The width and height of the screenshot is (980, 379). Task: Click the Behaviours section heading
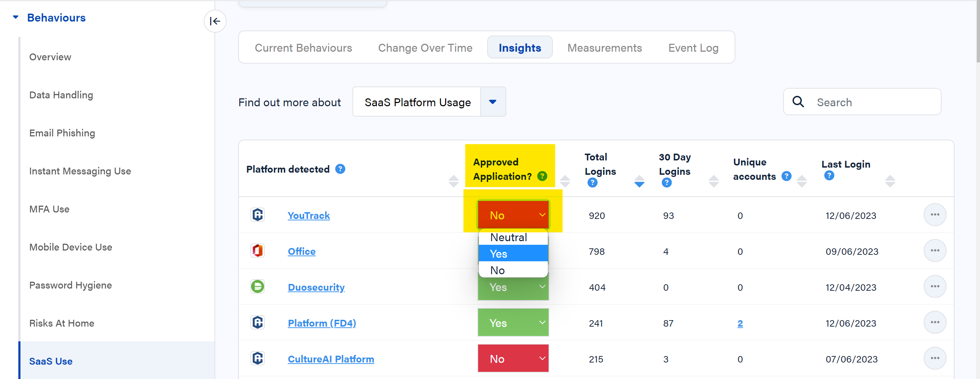coord(56,18)
